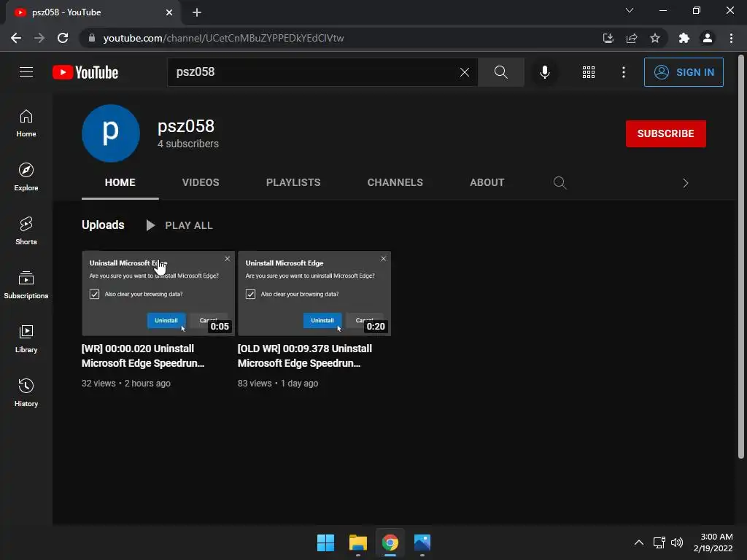Screen dimensions: 747x560
Task: Switch to the PLAYLISTS channel tab
Action: [293, 182]
